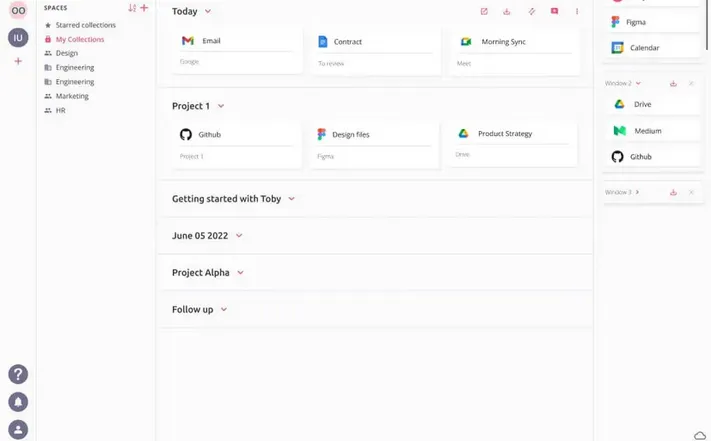Open the three-dot menu for Today collection

(577, 12)
